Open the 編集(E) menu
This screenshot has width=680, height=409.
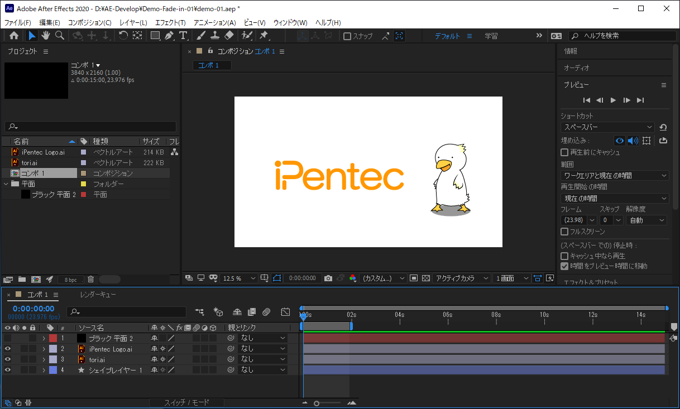49,23
